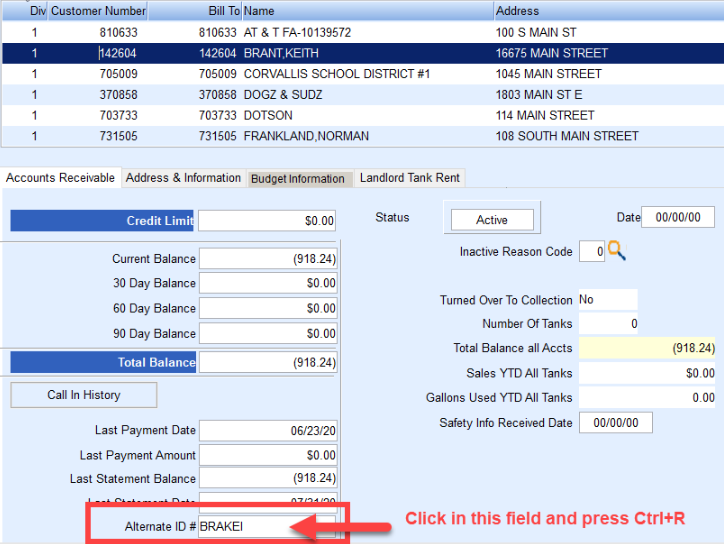Click address 100 S MAIN ST
This screenshot has width=724, height=544.
[x=536, y=32]
